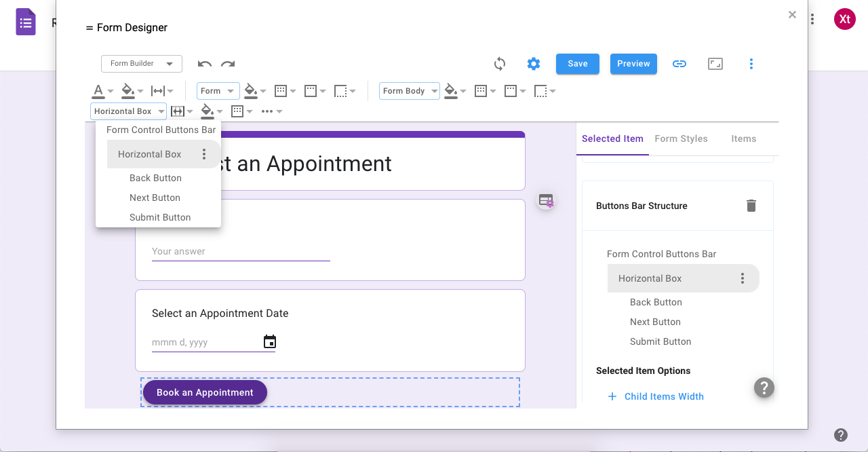Select Submit Button in side panel tree
Viewport: 868px width, 452px height.
(x=660, y=341)
